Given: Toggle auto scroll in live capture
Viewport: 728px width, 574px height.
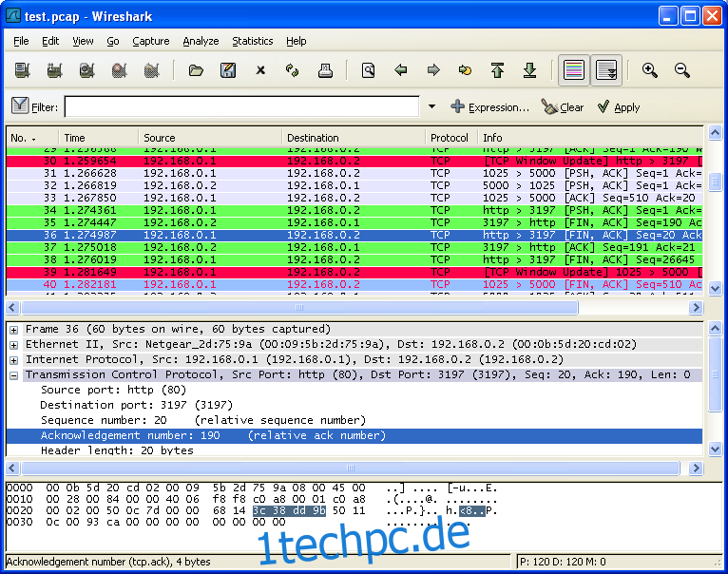Looking at the screenshot, I should (606, 70).
